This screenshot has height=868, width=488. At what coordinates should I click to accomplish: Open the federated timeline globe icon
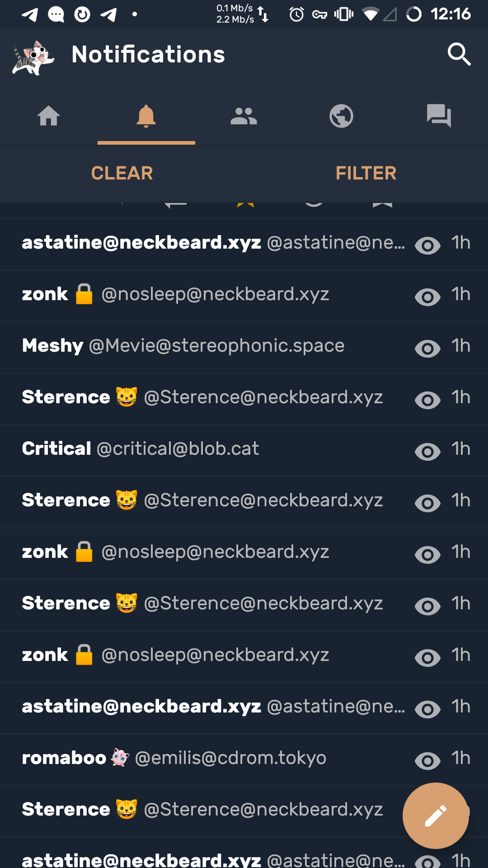tap(341, 116)
